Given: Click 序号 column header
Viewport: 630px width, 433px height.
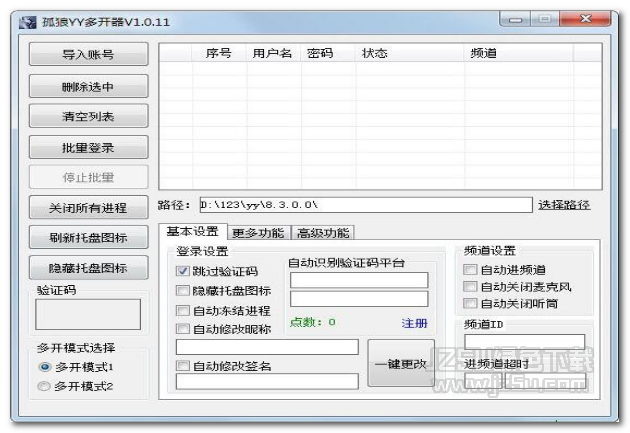Looking at the screenshot, I should [x=219, y=53].
